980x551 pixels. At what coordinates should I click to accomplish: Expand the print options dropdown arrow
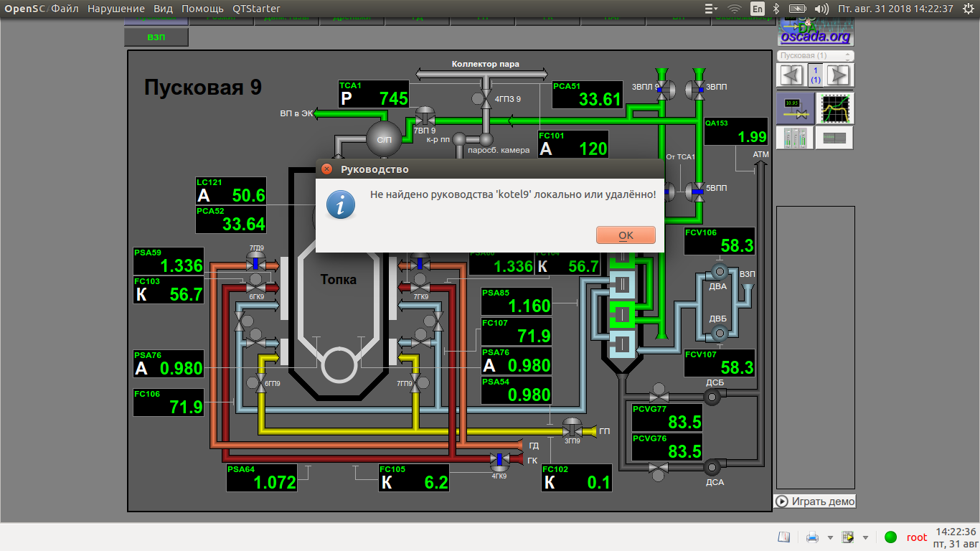click(830, 537)
